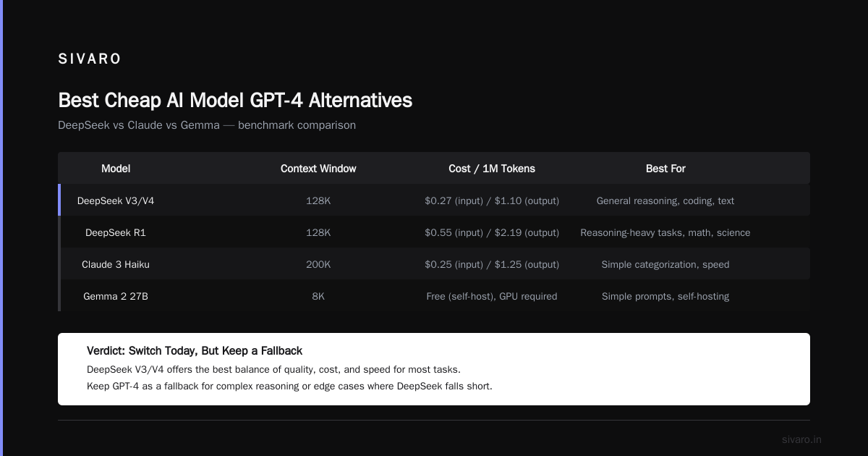This screenshot has width=868, height=456.
Task: Click the DeepSeek R1 model cell
Action: 116,232
